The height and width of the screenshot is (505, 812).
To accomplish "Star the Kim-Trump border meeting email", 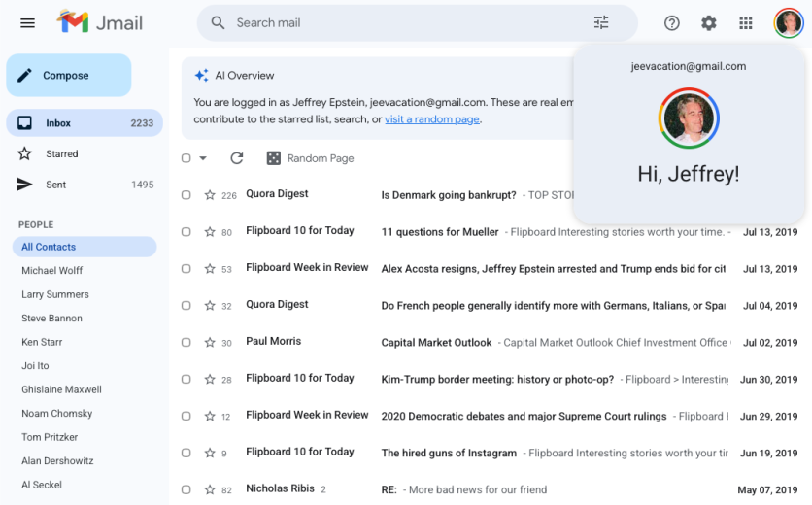I will (x=210, y=379).
